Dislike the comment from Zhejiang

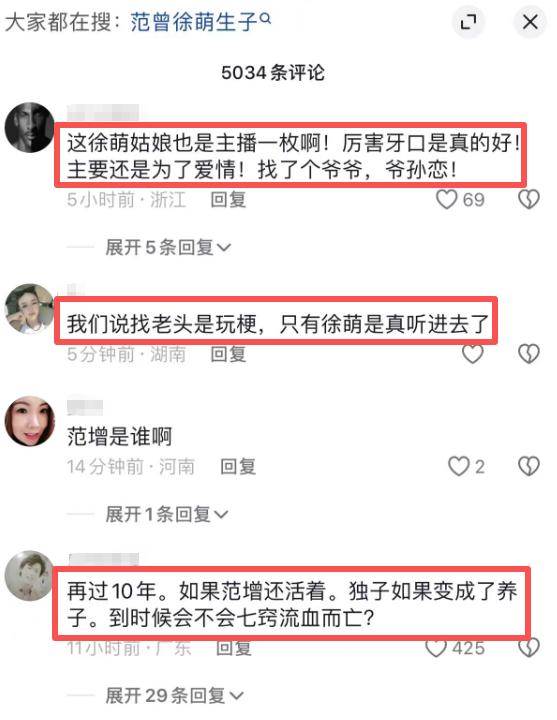pos(529,199)
